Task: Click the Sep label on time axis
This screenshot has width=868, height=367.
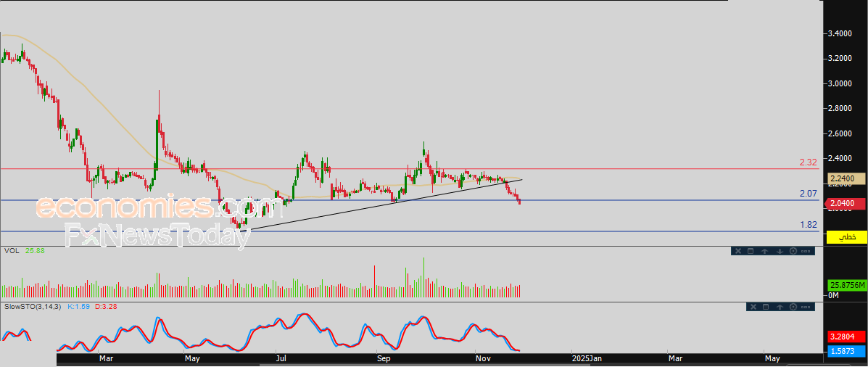Action: [x=383, y=359]
